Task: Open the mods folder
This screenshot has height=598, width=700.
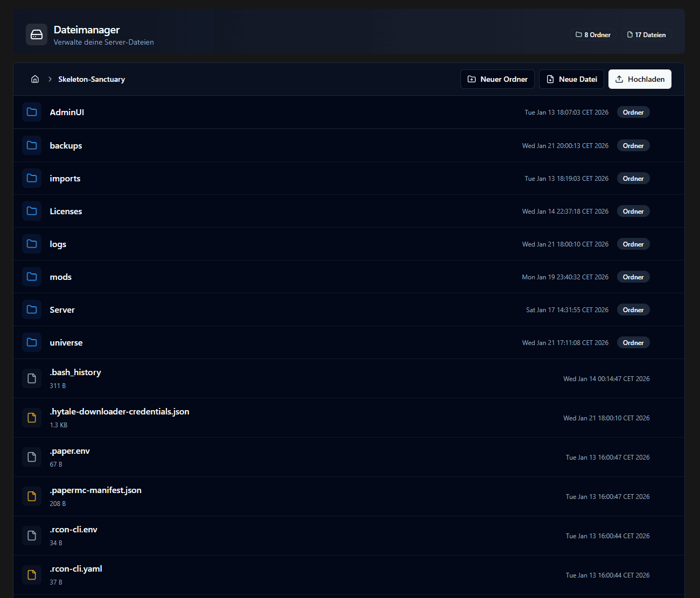Action: (x=61, y=277)
